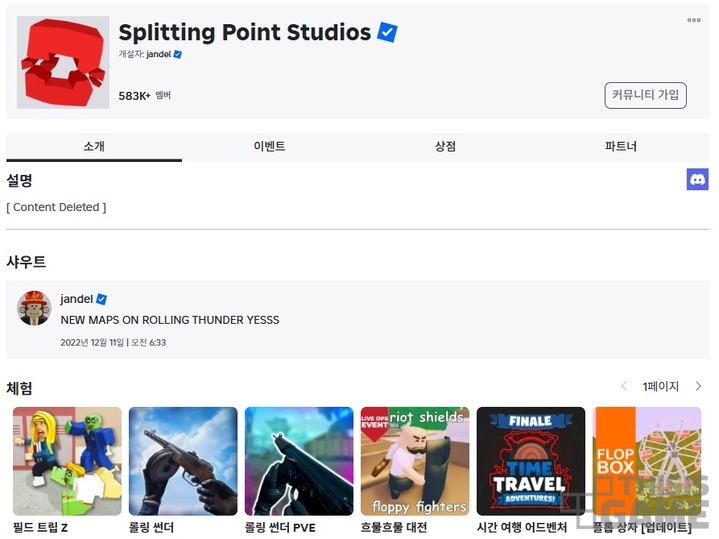Go to next experiences page arrow
The image size is (719, 539).
[698, 386]
